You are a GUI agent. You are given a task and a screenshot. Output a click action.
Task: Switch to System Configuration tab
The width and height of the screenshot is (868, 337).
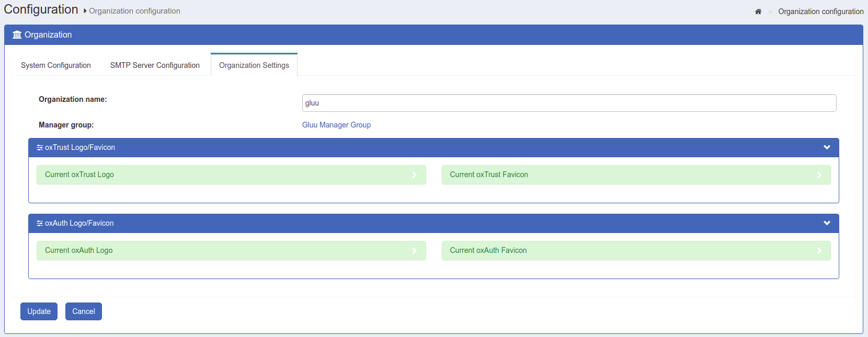[x=56, y=65]
